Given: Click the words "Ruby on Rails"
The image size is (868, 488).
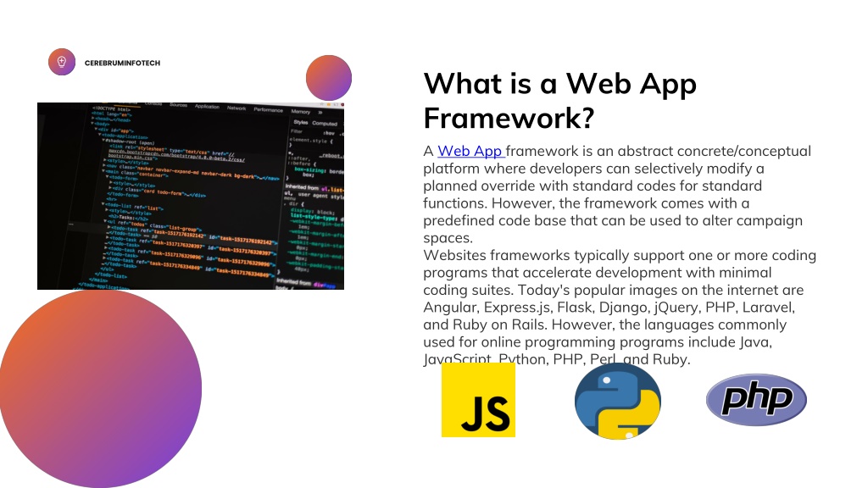Looking at the screenshot, I should 500,324.
